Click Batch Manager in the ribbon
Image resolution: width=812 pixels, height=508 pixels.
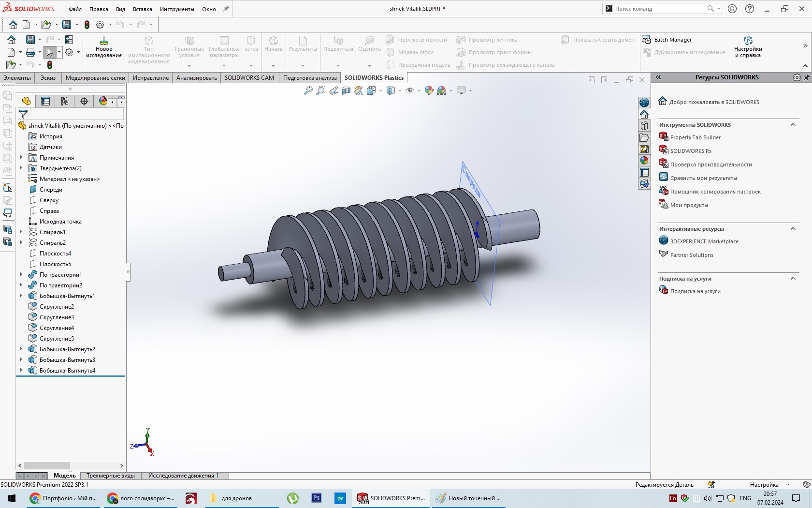(x=667, y=40)
